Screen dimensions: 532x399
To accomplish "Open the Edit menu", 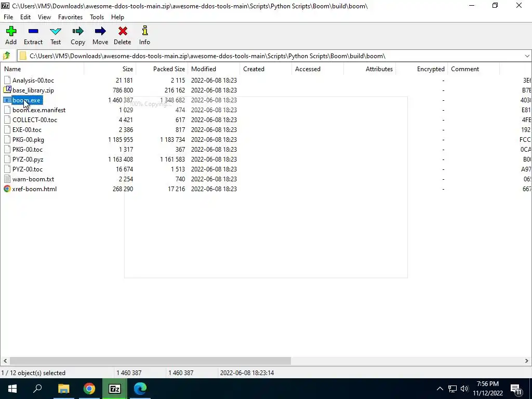I will pyautogui.click(x=25, y=17).
